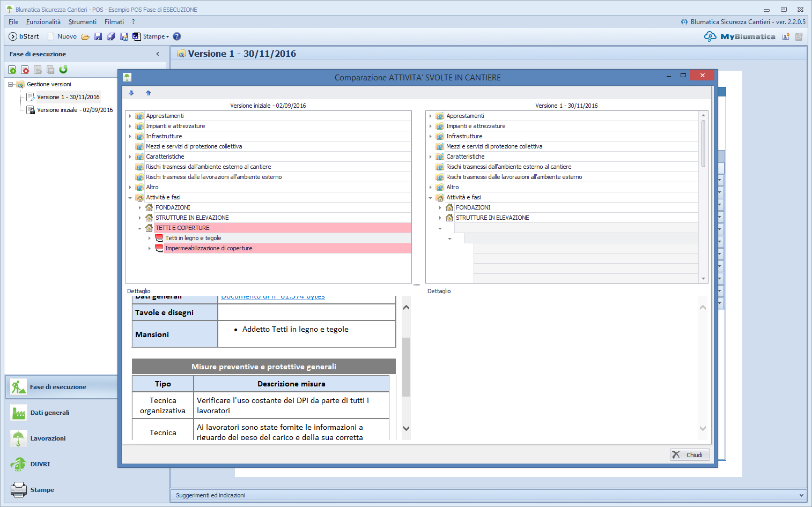Open the Strumenti menu
The image size is (812, 507).
pyautogui.click(x=82, y=22)
